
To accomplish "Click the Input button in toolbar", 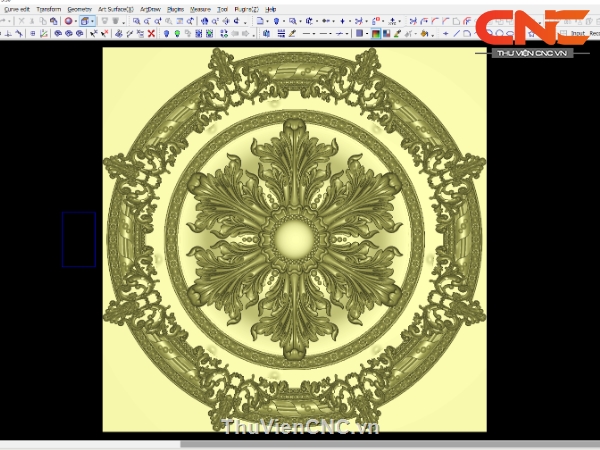I will point(578,33).
